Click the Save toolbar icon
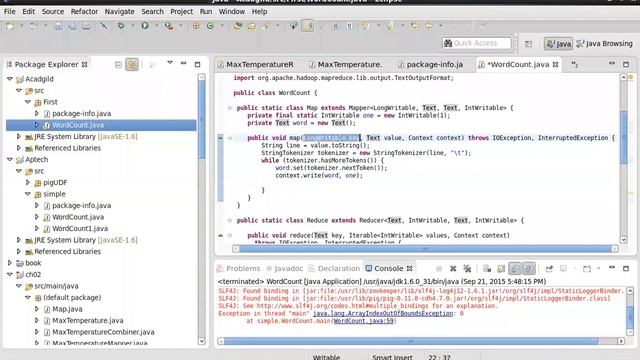Image resolution: width=640 pixels, height=360 pixels. coord(58,26)
